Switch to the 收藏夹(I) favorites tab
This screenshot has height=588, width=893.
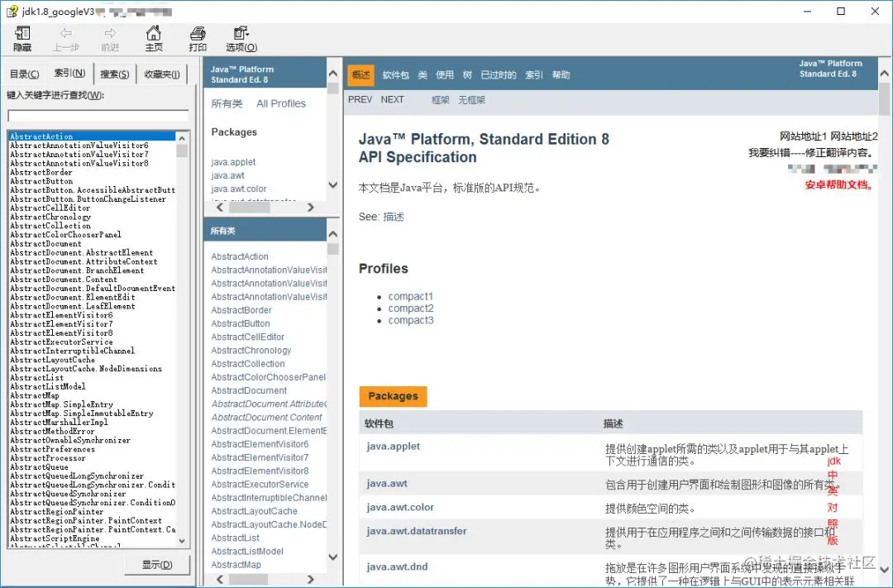[162, 74]
